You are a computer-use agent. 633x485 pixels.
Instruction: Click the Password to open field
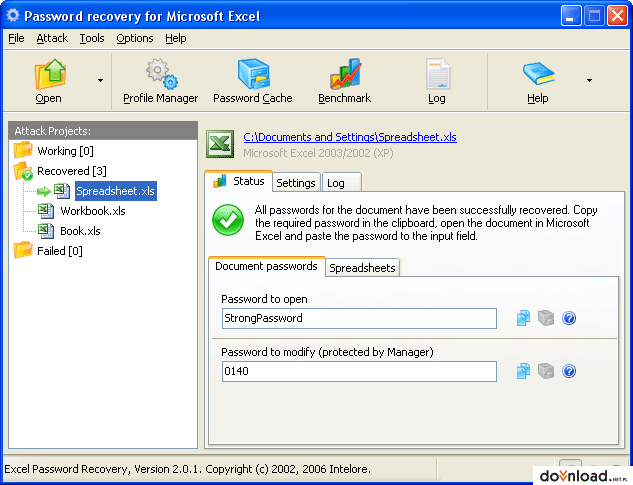359,319
